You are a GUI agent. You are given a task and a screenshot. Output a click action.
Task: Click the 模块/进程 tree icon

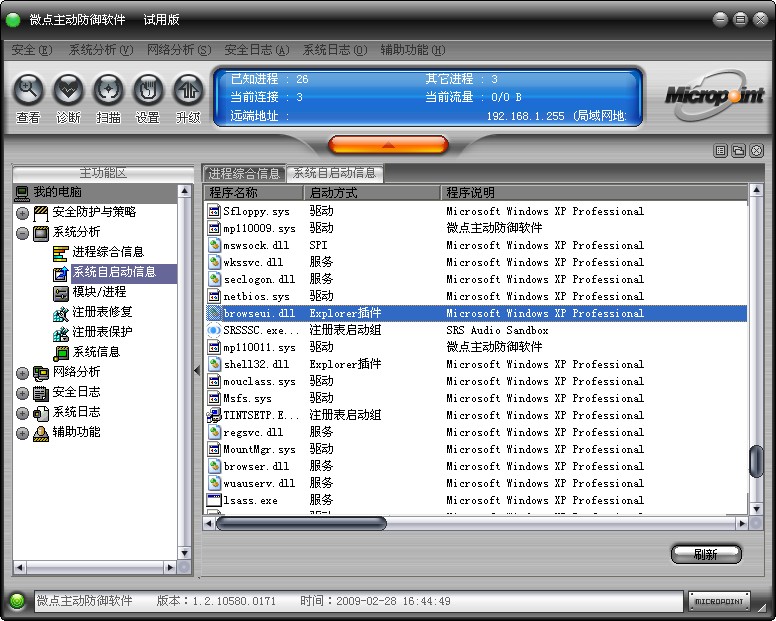tap(60, 293)
